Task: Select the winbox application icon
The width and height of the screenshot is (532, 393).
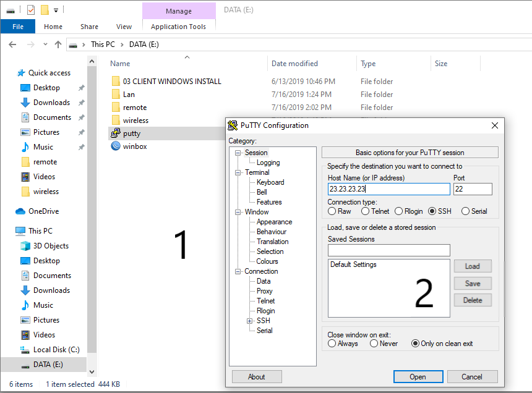Action: (x=116, y=146)
